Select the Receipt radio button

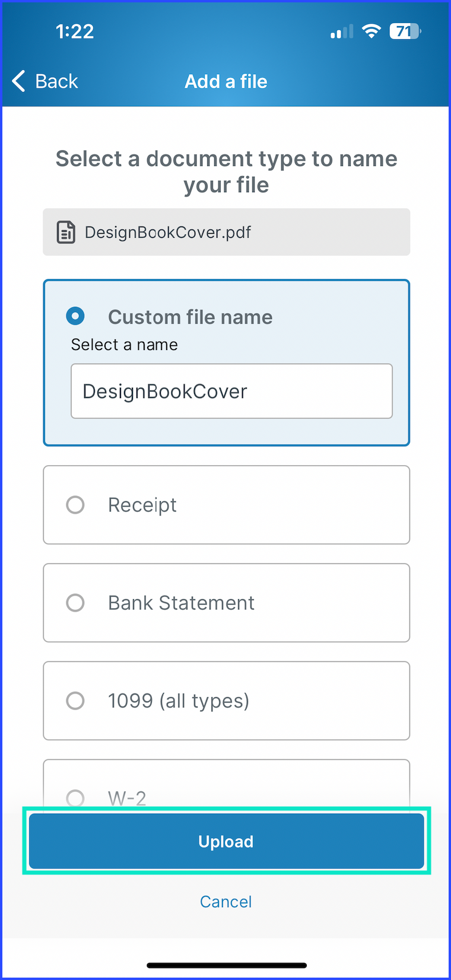(75, 505)
